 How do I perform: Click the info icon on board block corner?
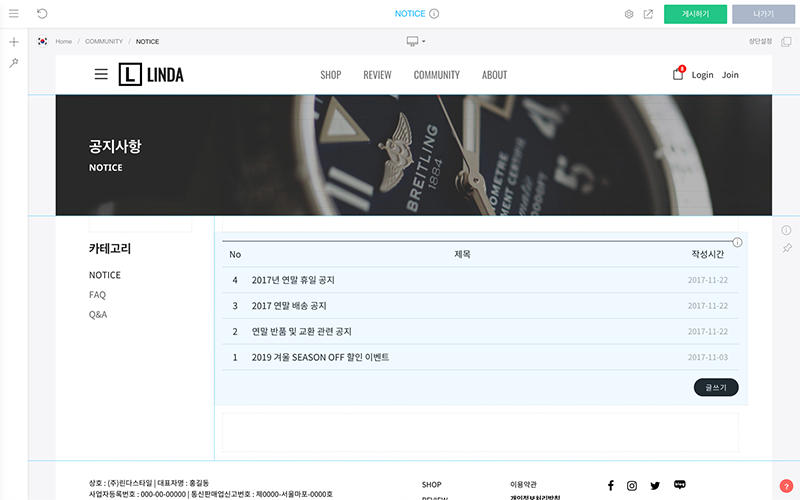coord(737,242)
